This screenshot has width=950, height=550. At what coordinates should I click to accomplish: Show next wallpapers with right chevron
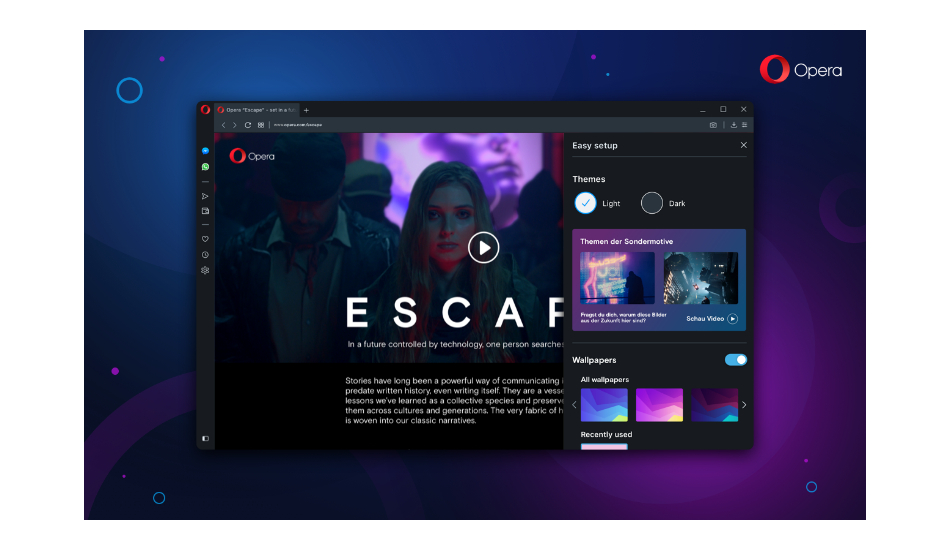click(744, 405)
